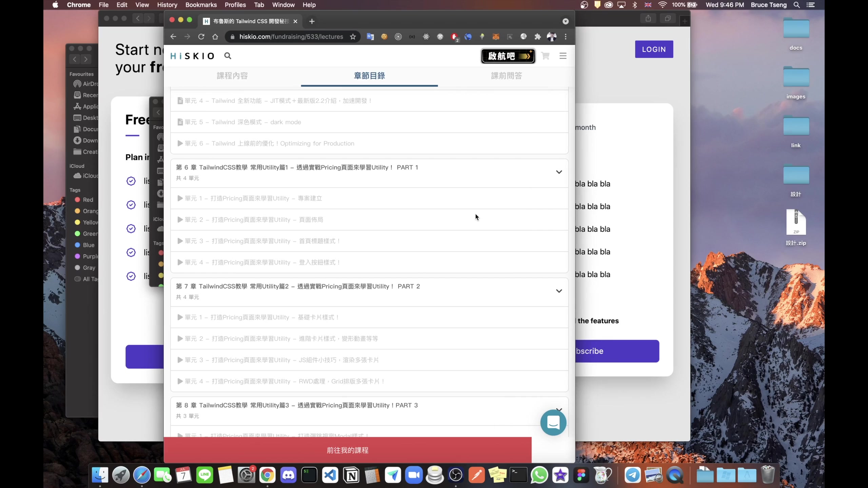Click the browser home icon

[x=215, y=37]
